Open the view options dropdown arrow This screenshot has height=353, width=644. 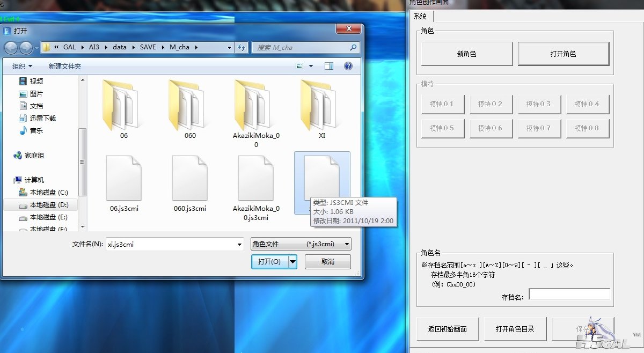click(x=311, y=66)
